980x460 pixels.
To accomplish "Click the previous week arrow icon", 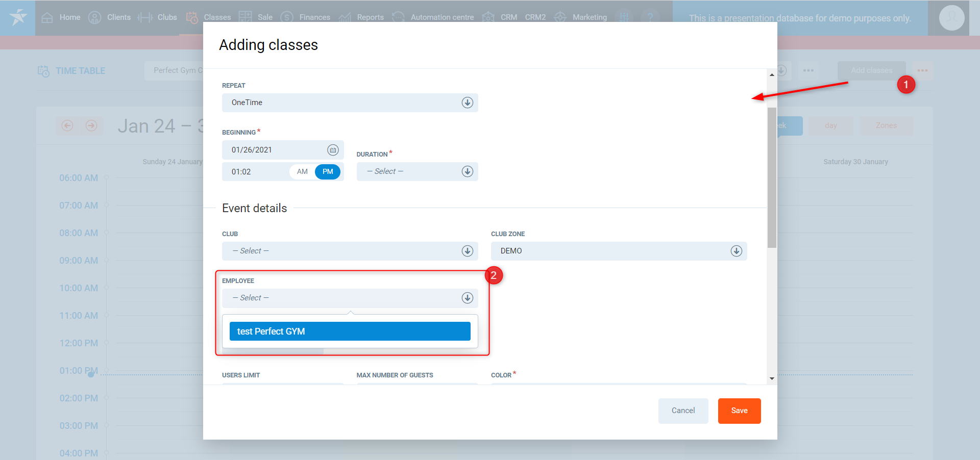I will click(67, 125).
